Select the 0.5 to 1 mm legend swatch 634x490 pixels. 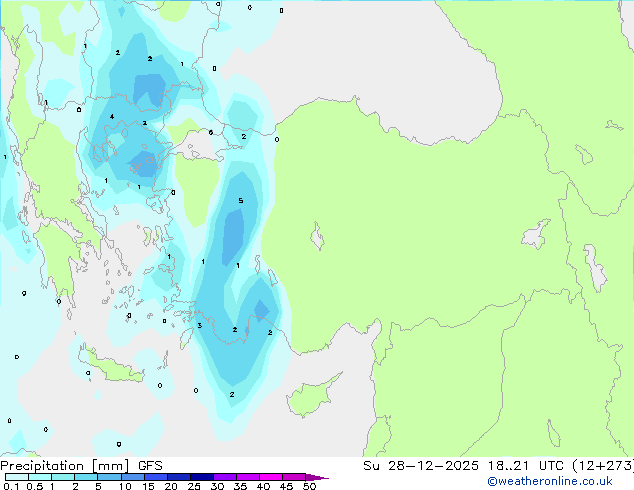(40, 477)
